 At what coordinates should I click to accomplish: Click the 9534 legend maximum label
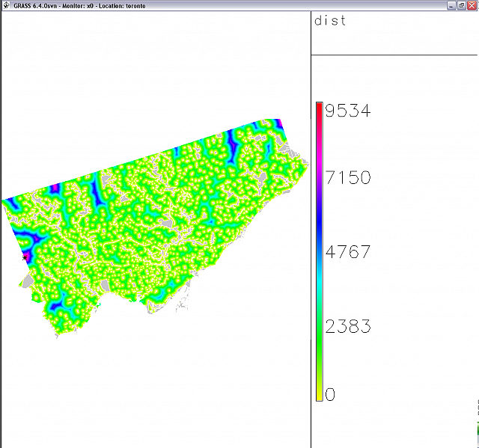(349, 111)
